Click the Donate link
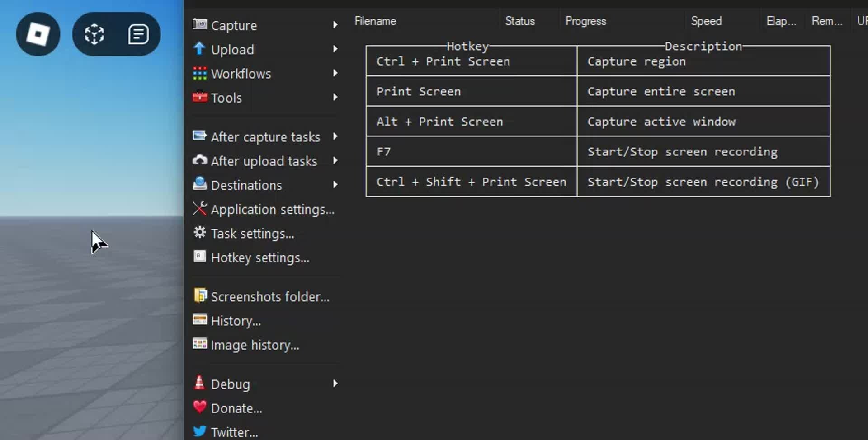 (x=236, y=407)
